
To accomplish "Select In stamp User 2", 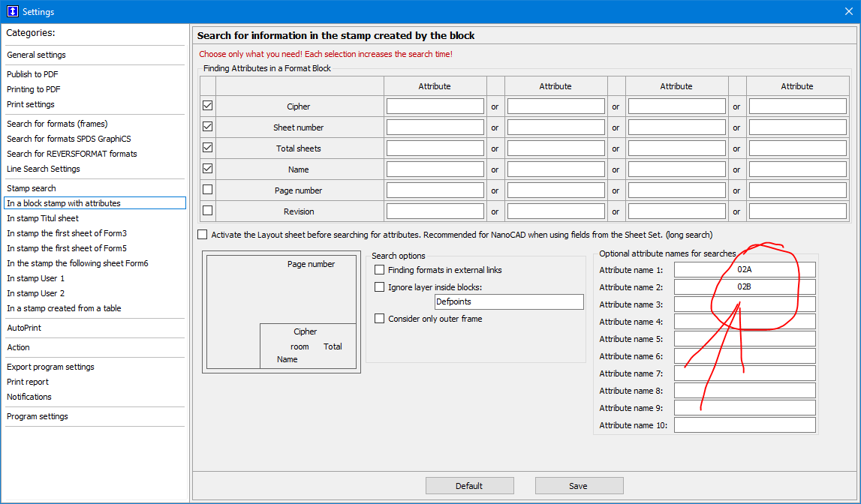I will pyautogui.click(x=36, y=293).
